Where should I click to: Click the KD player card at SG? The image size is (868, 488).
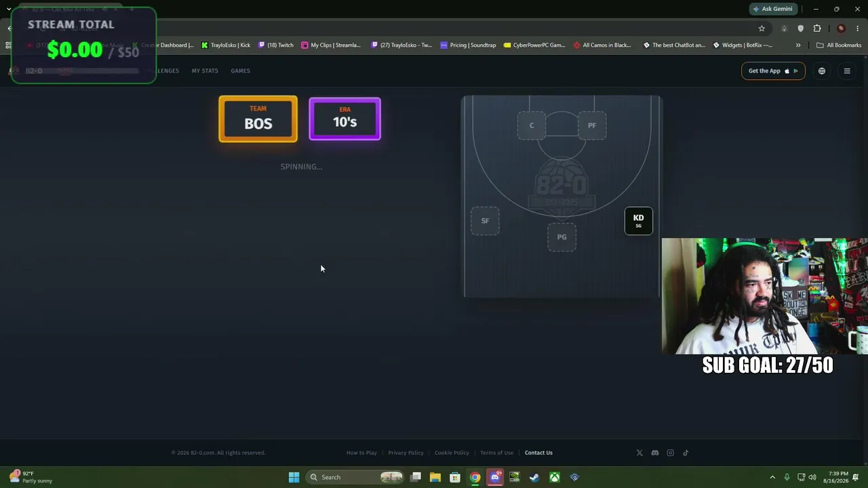(x=639, y=221)
